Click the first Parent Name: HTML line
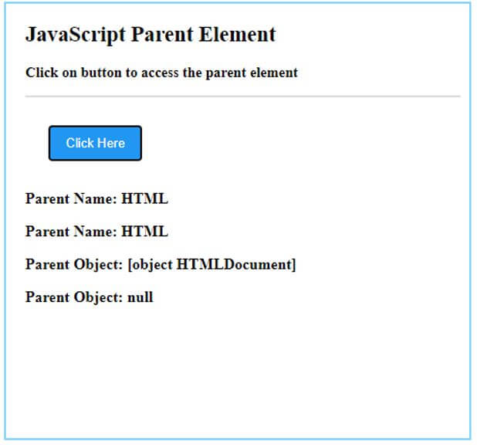This screenshot has width=477, height=448. (x=96, y=199)
